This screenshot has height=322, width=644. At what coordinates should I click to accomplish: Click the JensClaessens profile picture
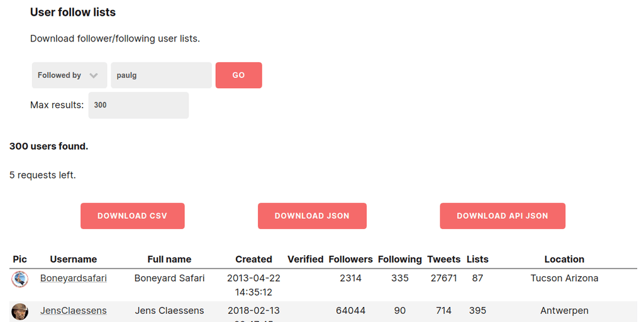(20, 311)
